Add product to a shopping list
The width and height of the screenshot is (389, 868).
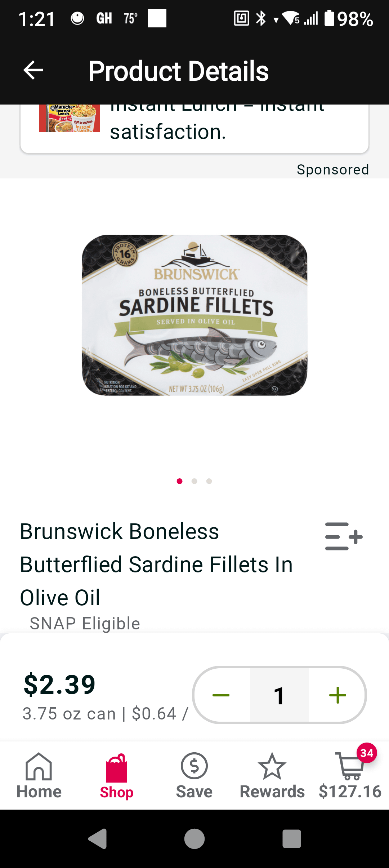click(344, 536)
